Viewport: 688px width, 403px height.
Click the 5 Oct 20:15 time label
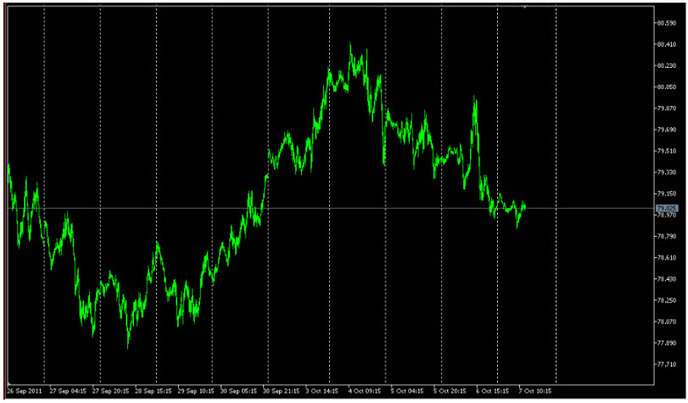(450, 391)
